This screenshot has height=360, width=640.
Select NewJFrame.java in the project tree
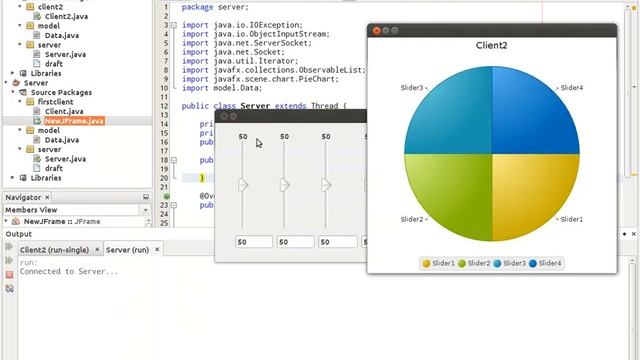(74, 121)
